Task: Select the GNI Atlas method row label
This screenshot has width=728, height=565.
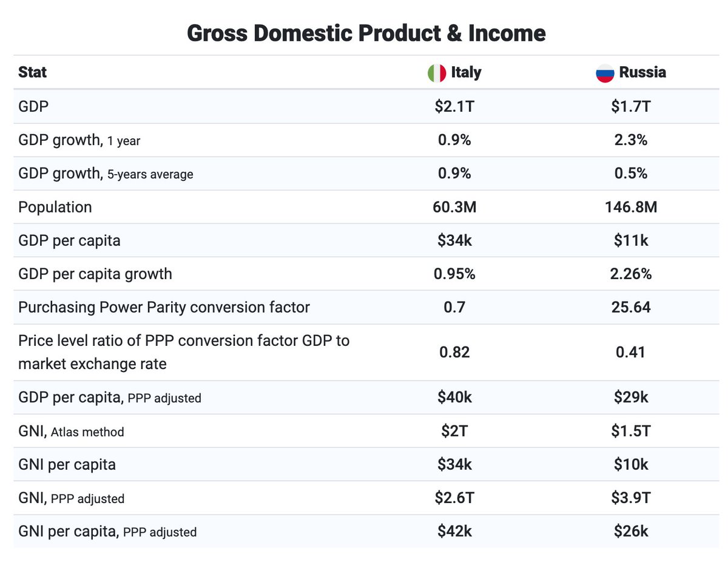Action: click(x=71, y=431)
